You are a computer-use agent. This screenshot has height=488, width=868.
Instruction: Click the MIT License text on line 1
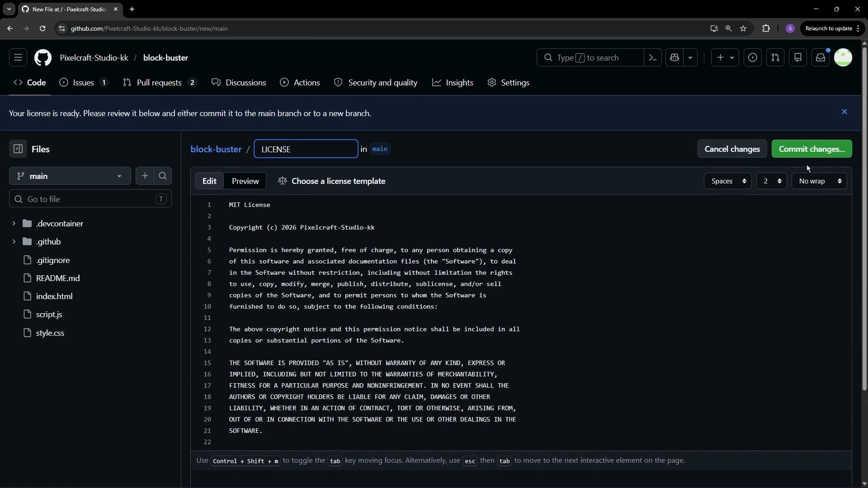pos(250,205)
